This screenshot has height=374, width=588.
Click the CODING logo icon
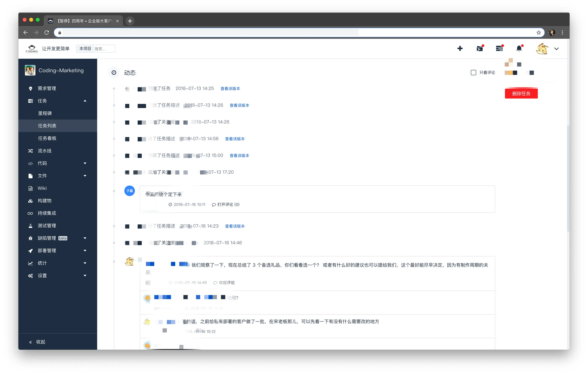[x=32, y=49]
